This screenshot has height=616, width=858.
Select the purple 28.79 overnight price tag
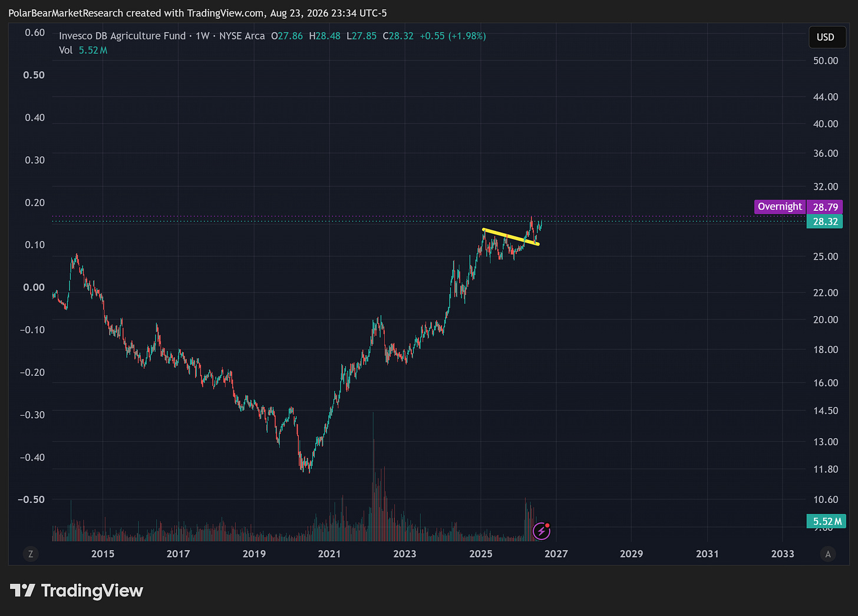click(825, 207)
